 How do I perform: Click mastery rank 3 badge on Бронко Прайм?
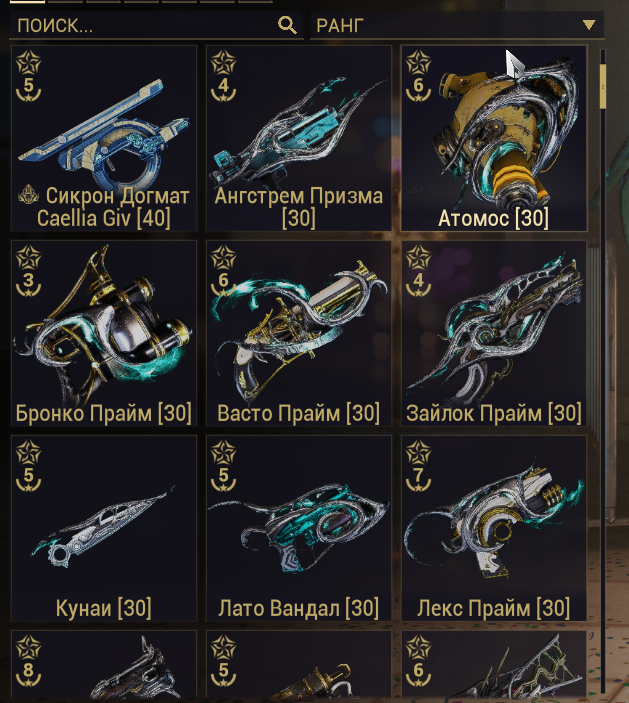[x=28, y=271]
